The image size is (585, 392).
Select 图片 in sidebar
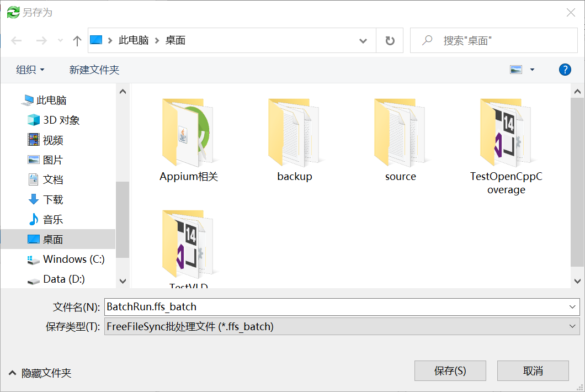click(45, 160)
